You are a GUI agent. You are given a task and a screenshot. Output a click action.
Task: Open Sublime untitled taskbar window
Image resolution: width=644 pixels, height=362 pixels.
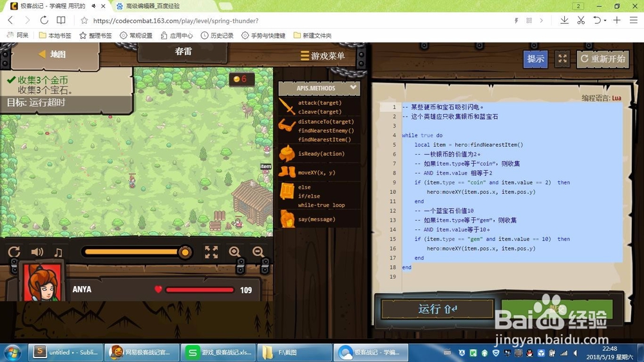tap(65, 352)
